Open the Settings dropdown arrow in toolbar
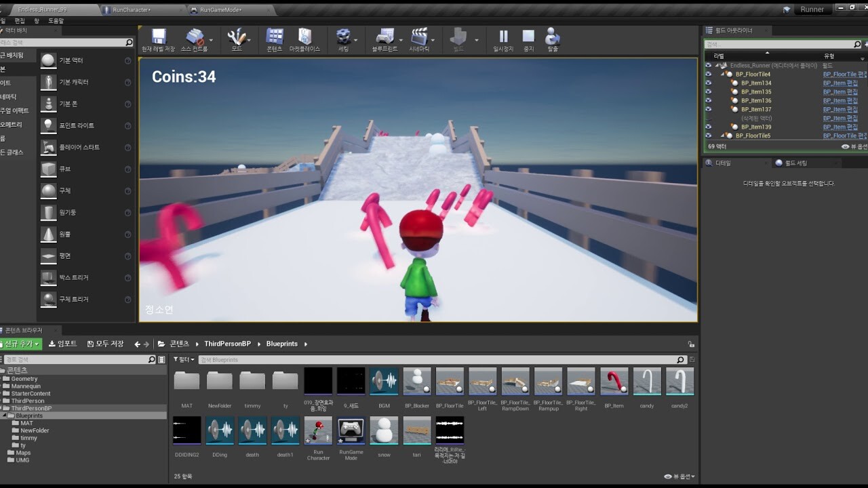This screenshot has width=868, height=488. (x=357, y=40)
